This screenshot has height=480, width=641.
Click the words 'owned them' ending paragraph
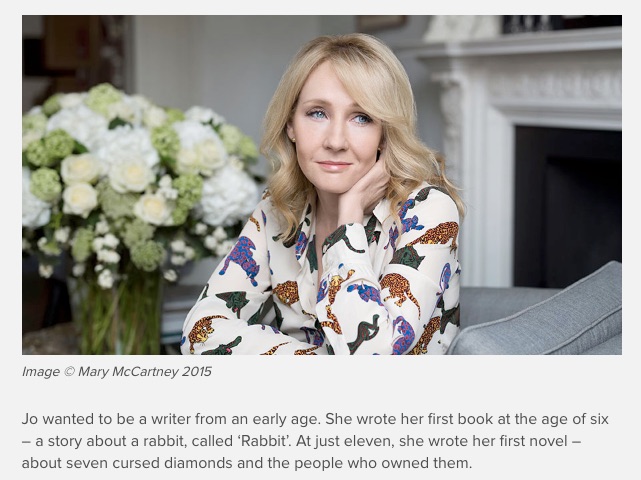(426, 463)
